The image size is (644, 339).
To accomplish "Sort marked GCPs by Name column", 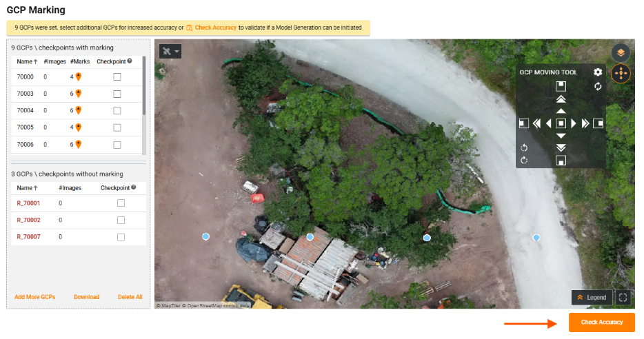I will pyautogui.click(x=27, y=61).
